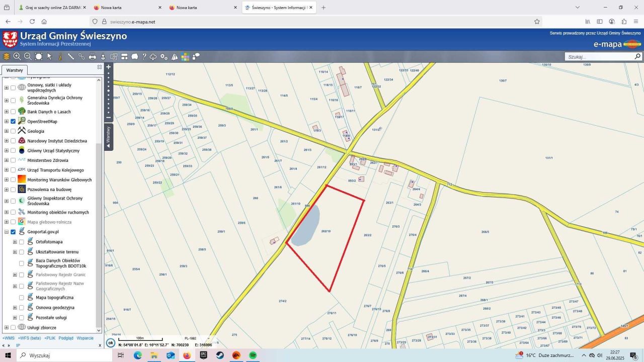Reload the page in Firefox
This screenshot has height=362, width=644.
pyautogui.click(x=32, y=22)
